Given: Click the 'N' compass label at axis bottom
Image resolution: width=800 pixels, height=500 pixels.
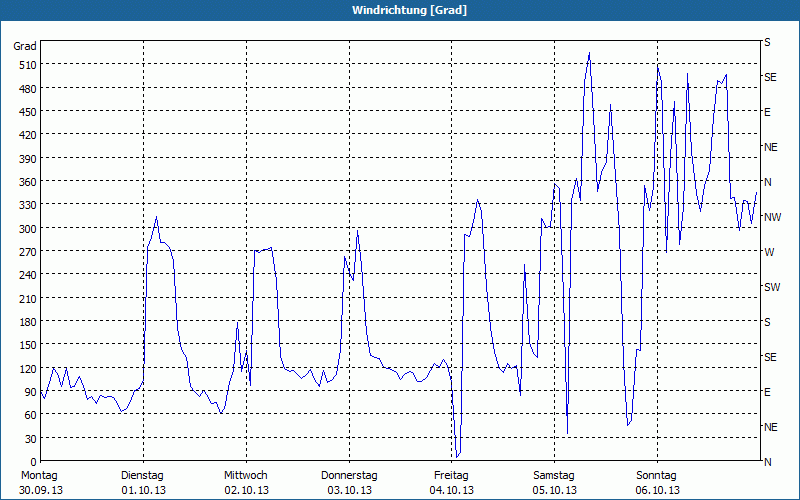Looking at the screenshot, I should (x=768, y=462).
